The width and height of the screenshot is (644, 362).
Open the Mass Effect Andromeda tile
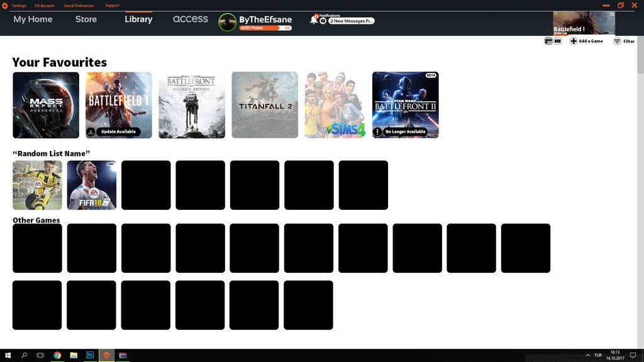tap(46, 105)
